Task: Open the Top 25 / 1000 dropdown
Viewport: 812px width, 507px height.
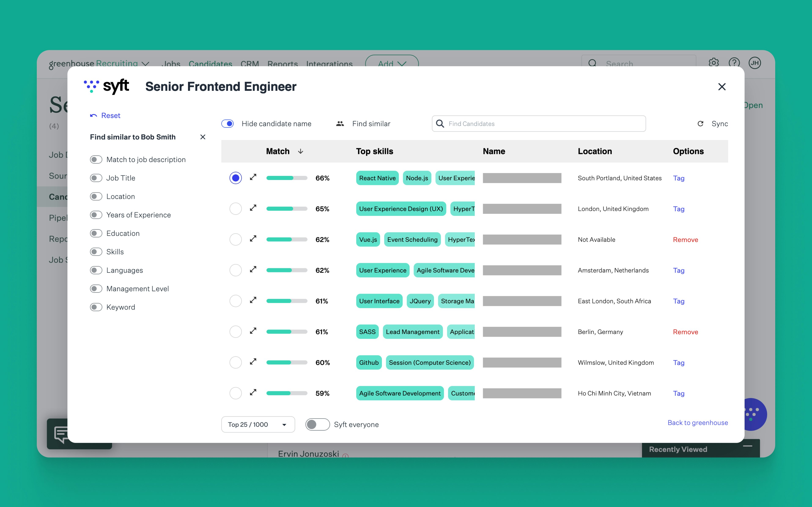Action: coord(258,425)
